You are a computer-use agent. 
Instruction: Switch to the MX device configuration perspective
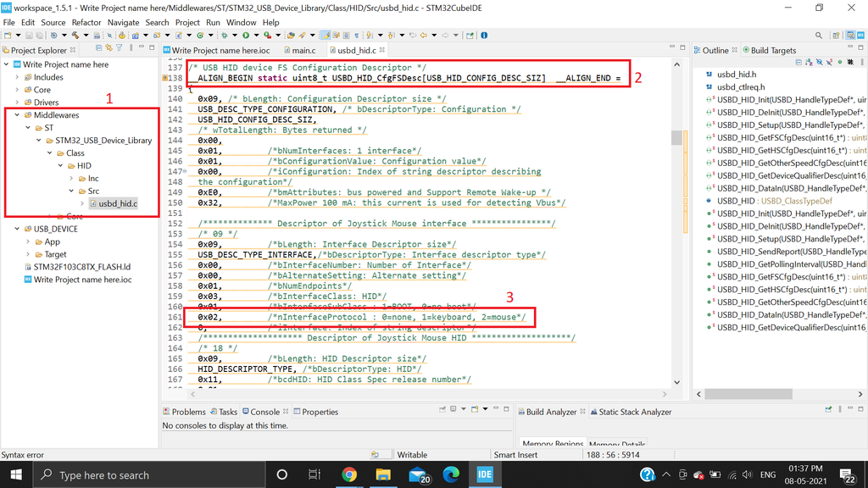pos(861,35)
